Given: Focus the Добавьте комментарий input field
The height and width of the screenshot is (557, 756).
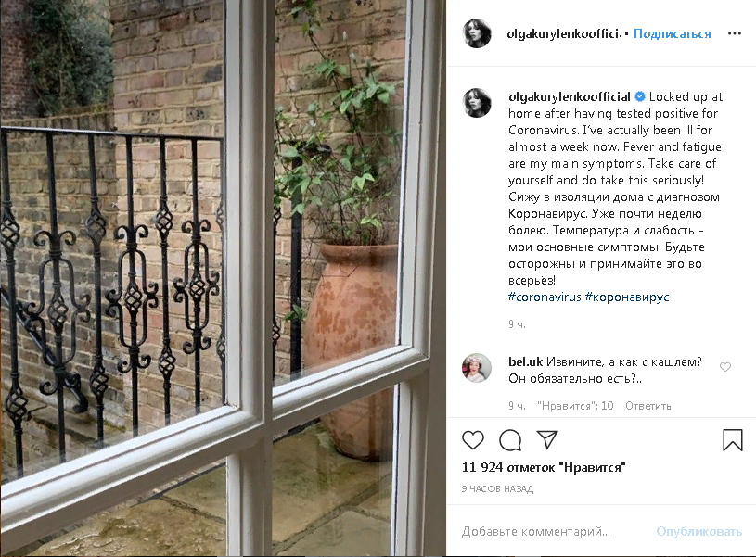Looking at the screenshot, I should coord(555,531).
